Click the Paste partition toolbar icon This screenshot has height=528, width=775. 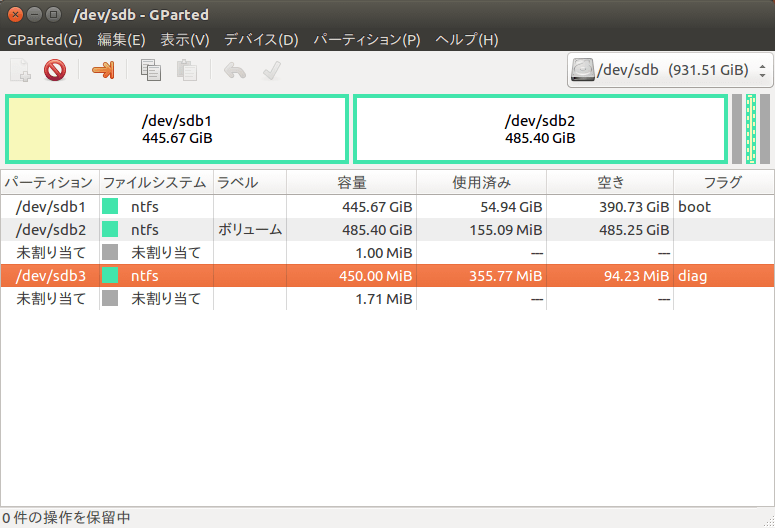pyautogui.click(x=187, y=70)
